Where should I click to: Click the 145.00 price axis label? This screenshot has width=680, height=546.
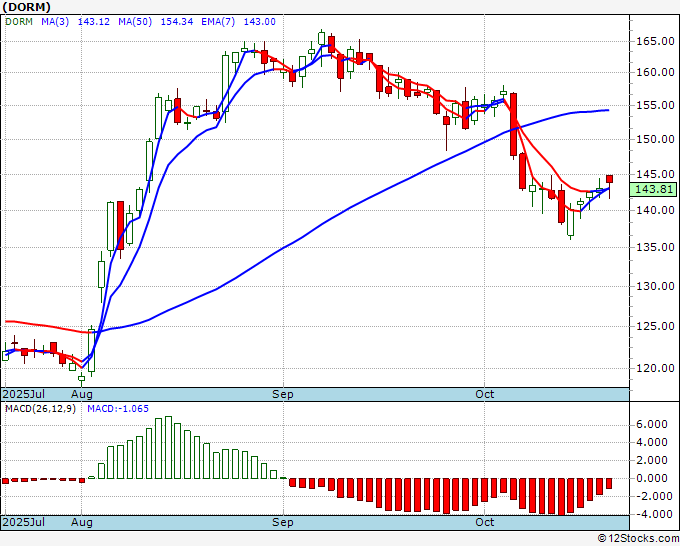pos(655,174)
